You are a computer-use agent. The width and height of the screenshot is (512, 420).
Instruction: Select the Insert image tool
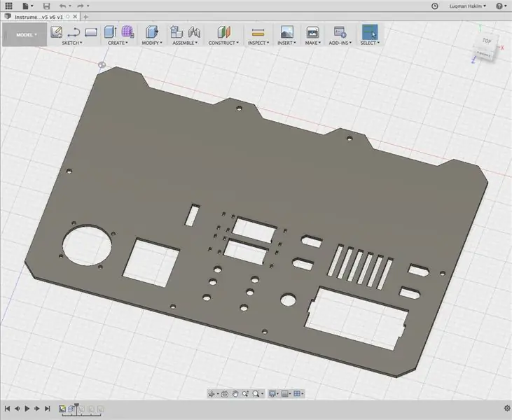[286, 32]
